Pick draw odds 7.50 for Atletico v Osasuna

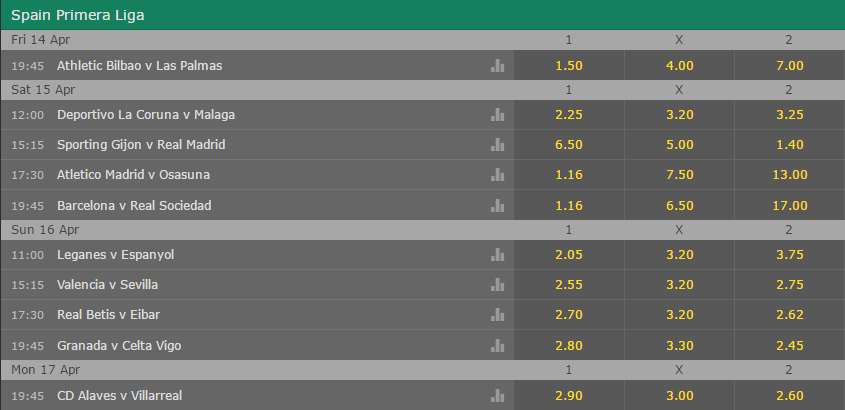point(679,175)
